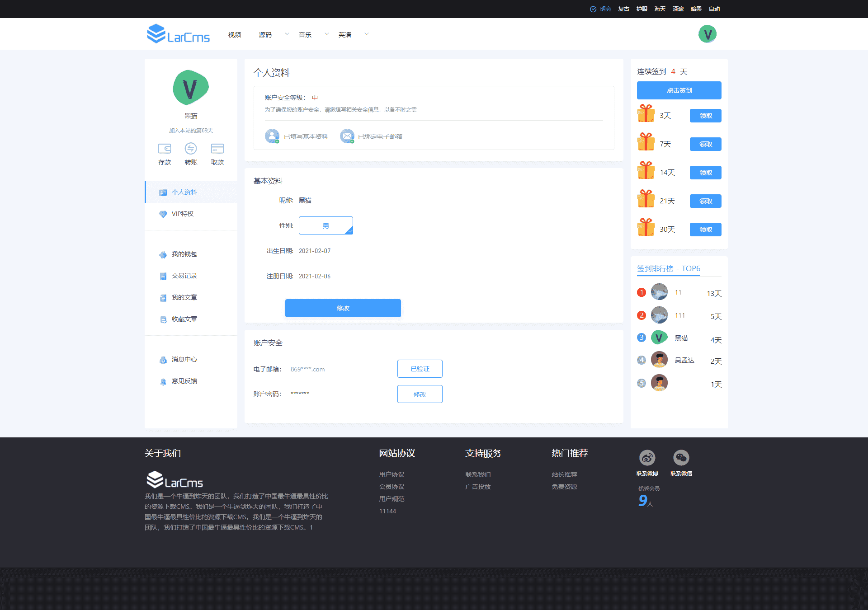This screenshot has height=610, width=868.
Task: Click the LarCms logo in header
Action: click(179, 34)
